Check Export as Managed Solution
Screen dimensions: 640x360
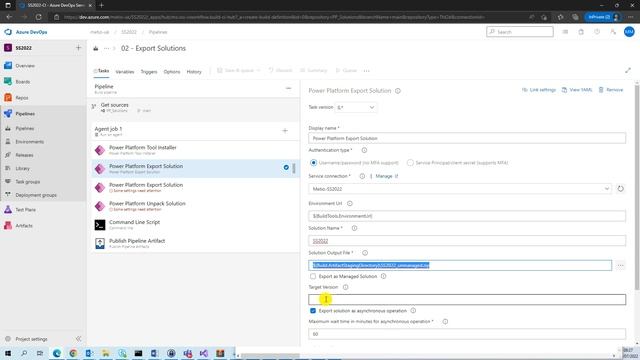tap(313, 276)
